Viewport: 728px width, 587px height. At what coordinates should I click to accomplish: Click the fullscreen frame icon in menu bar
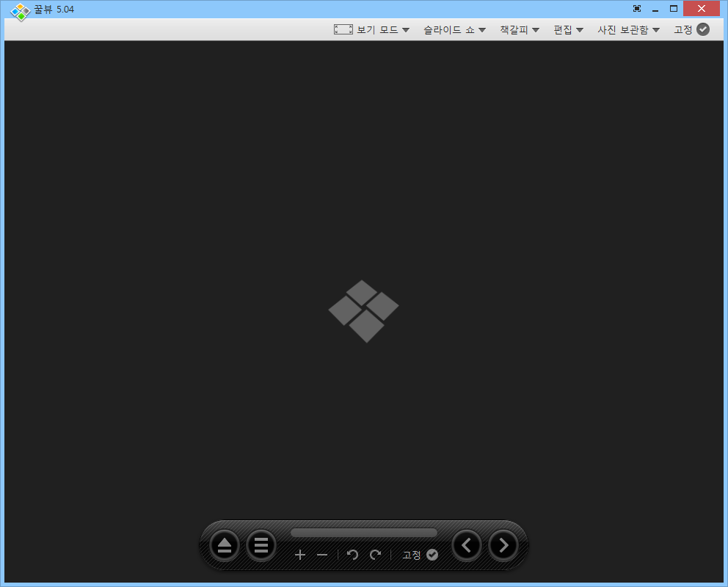343,29
